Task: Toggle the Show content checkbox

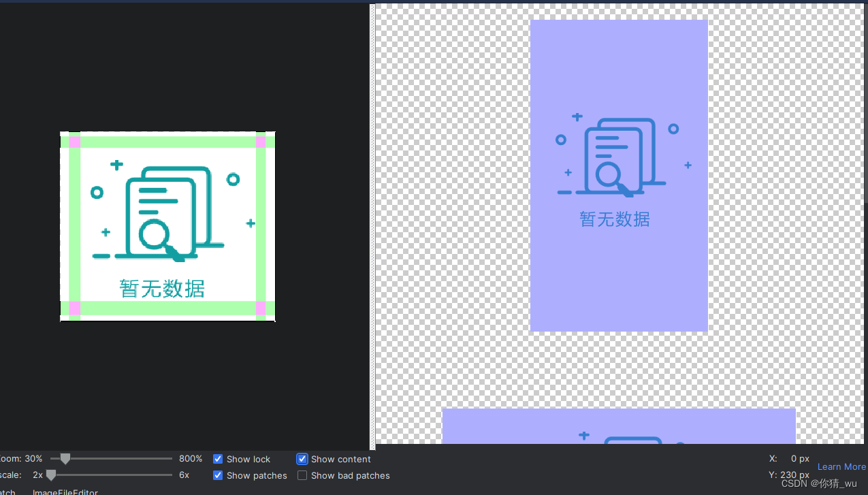Action: pyautogui.click(x=302, y=459)
